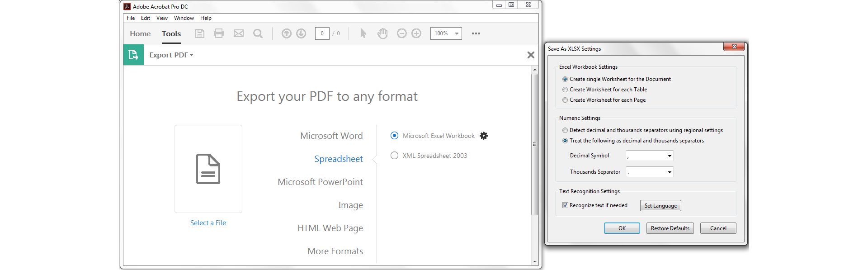This screenshot has height=270, width=868.
Task: Choose Spreadsheet export format
Action: [x=339, y=159]
